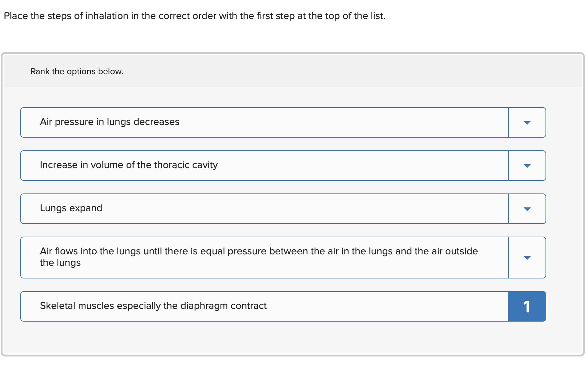Select the "Skeletal muscles especially the diaphragm contract" option

(153, 306)
